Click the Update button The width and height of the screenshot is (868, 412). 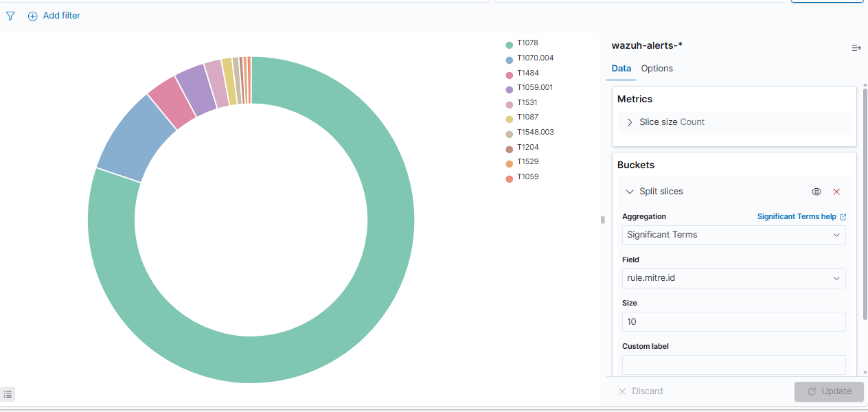pyautogui.click(x=829, y=391)
